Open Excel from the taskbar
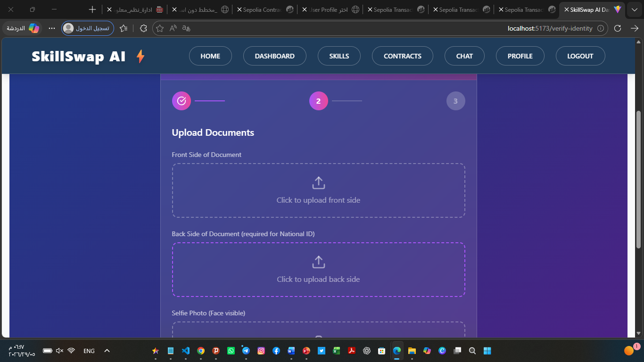Viewport: 644px width, 362px height. (336, 351)
